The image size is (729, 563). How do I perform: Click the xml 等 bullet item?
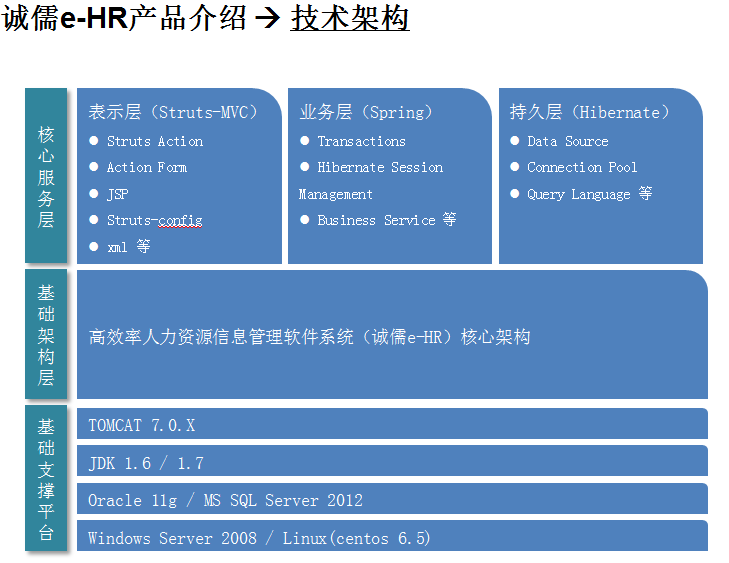[x=129, y=246]
